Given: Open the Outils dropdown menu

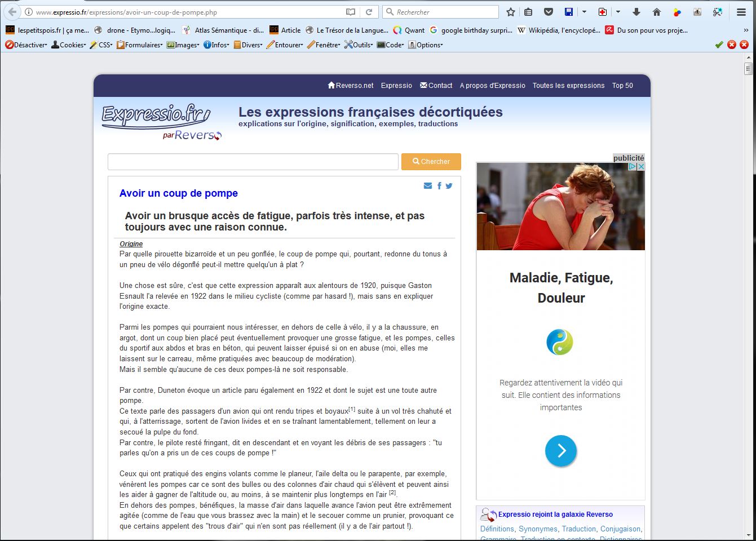Looking at the screenshot, I should 359,45.
